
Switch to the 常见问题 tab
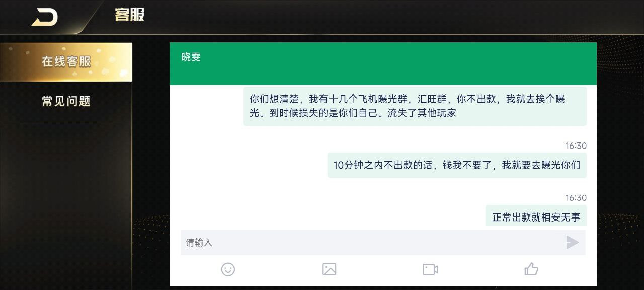[66, 101]
